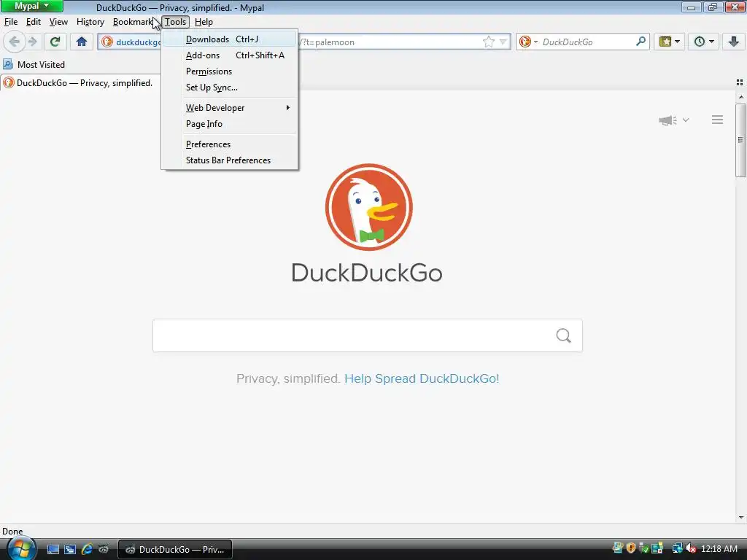Click the DuckDuckGo — Priv... taskbar button
The width and height of the screenshot is (747, 560).
175,550
